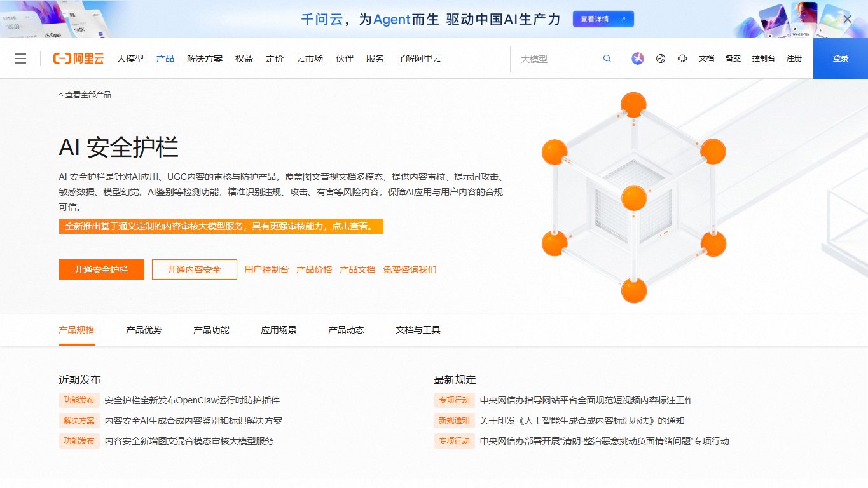868x488 pixels.
Task: Click the 开通内容安全 button
Action: tap(195, 269)
